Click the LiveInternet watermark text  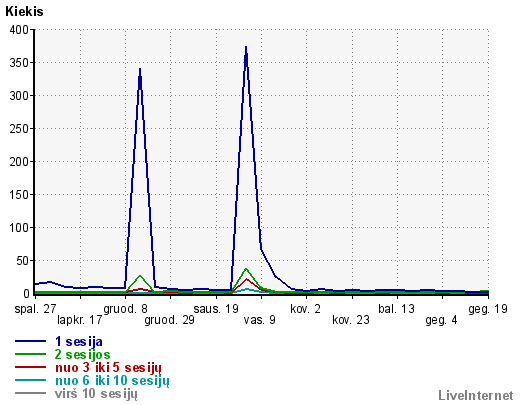[x=476, y=395]
